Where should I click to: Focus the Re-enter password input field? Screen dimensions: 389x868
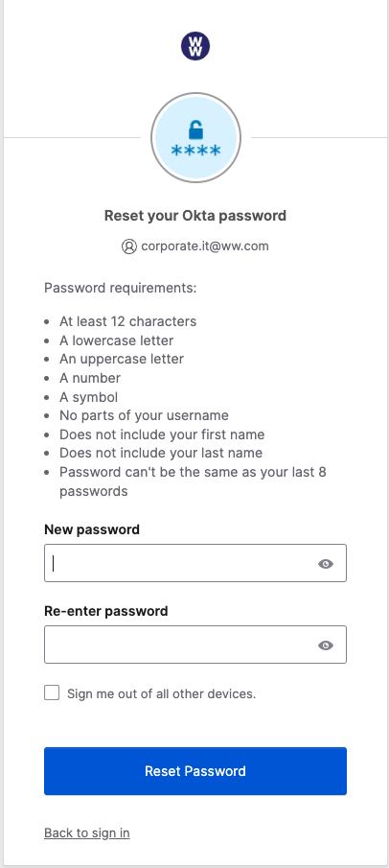pyautogui.click(x=195, y=645)
